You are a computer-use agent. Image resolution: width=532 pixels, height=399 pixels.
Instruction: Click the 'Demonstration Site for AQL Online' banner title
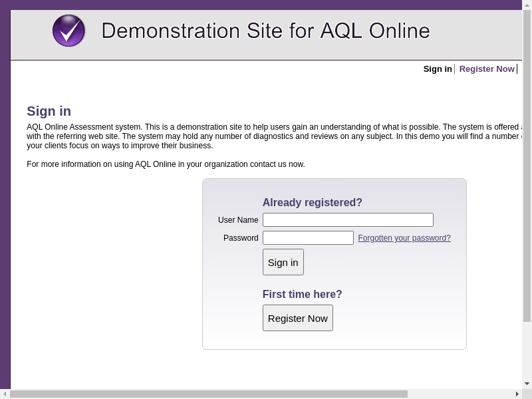(265, 31)
